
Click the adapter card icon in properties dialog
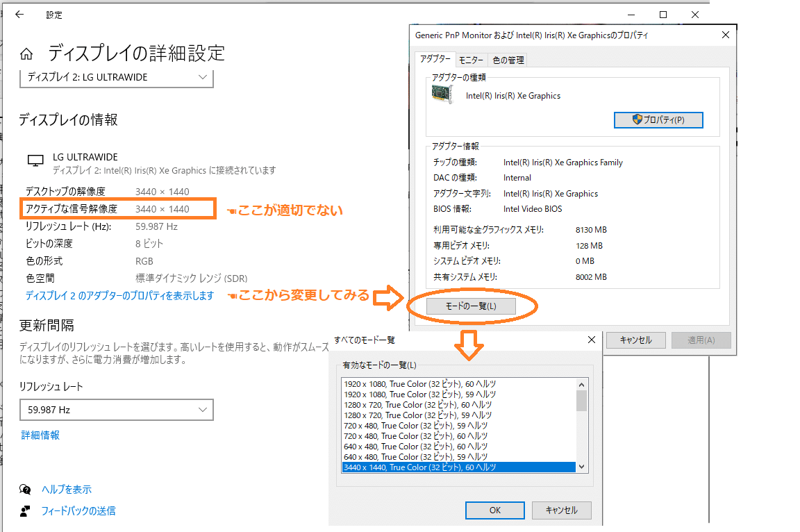pyautogui.click(x=442, y=94)
